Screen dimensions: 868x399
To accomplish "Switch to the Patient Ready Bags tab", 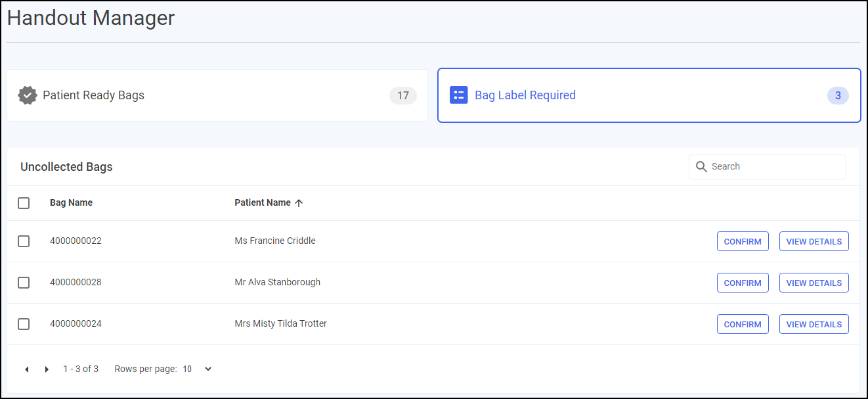I will 217,95.
